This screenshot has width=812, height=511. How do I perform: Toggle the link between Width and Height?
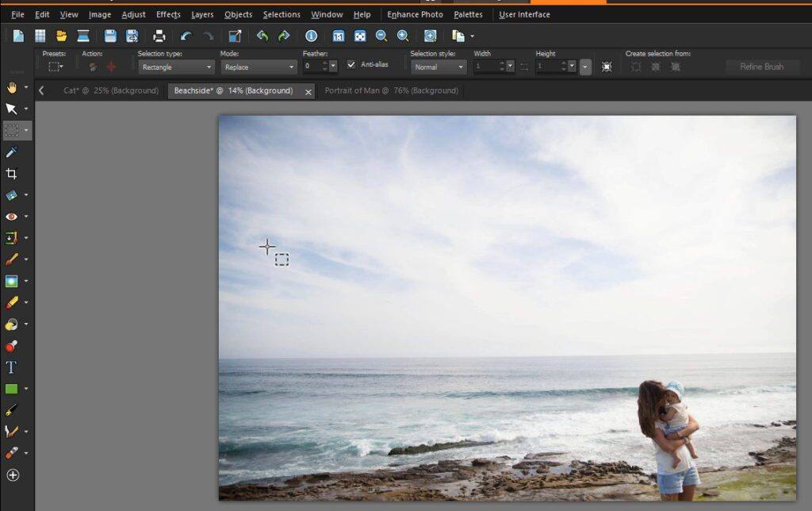(523, 67)
